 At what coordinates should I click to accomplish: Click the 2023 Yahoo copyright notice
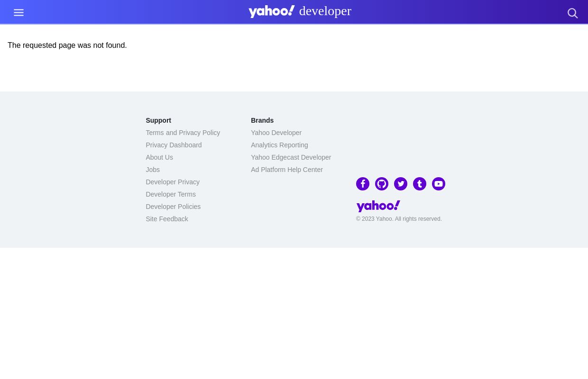click(399, 219)
